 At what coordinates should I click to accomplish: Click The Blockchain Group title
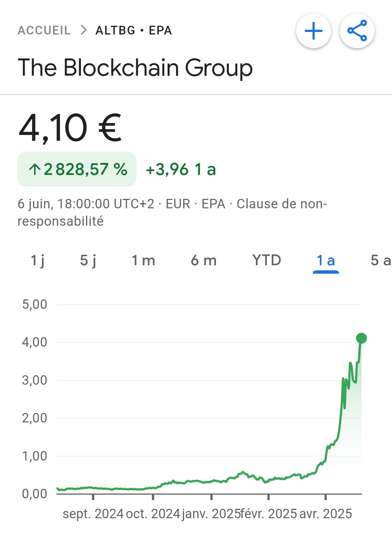[135, 68]
